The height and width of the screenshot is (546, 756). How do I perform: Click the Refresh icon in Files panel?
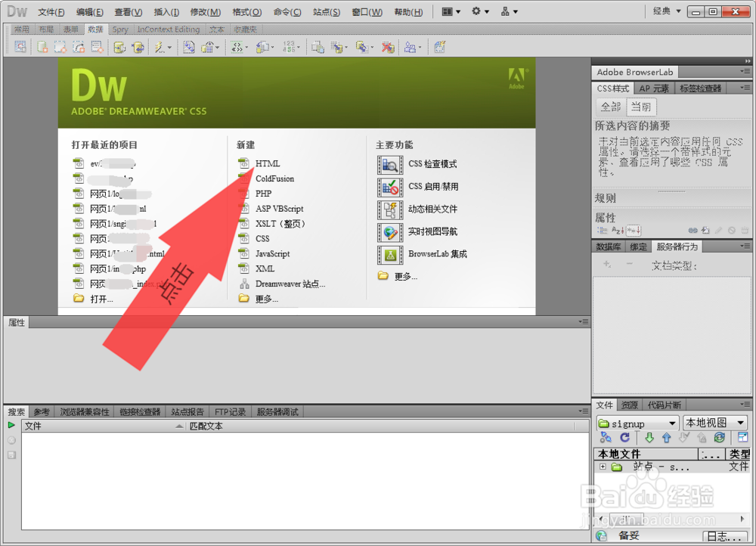pos(624,437)
